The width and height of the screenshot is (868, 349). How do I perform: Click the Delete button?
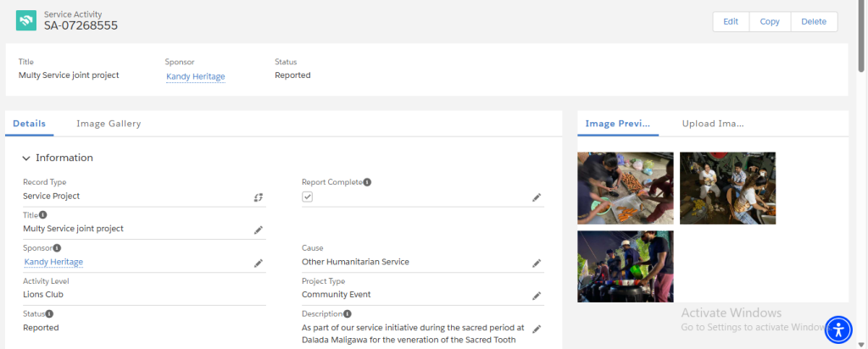tap(814, 21)
